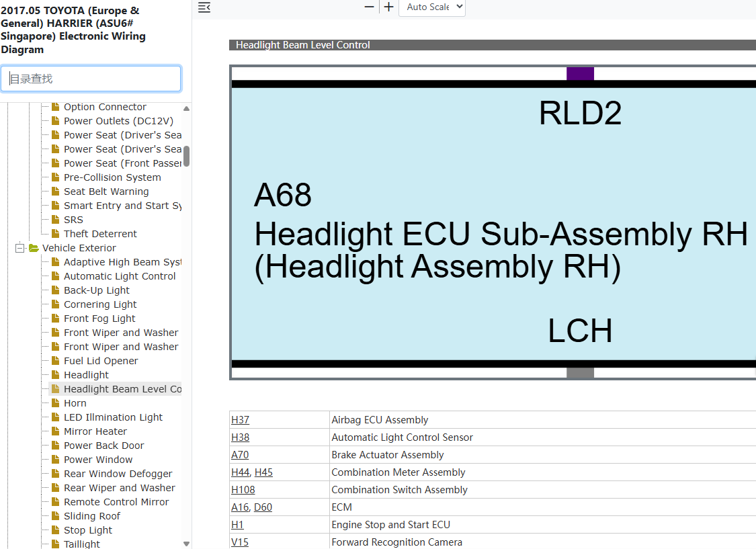Screen dimensions: 756x549
Task: Open the SRS page
Action: (x=73, y=220)
